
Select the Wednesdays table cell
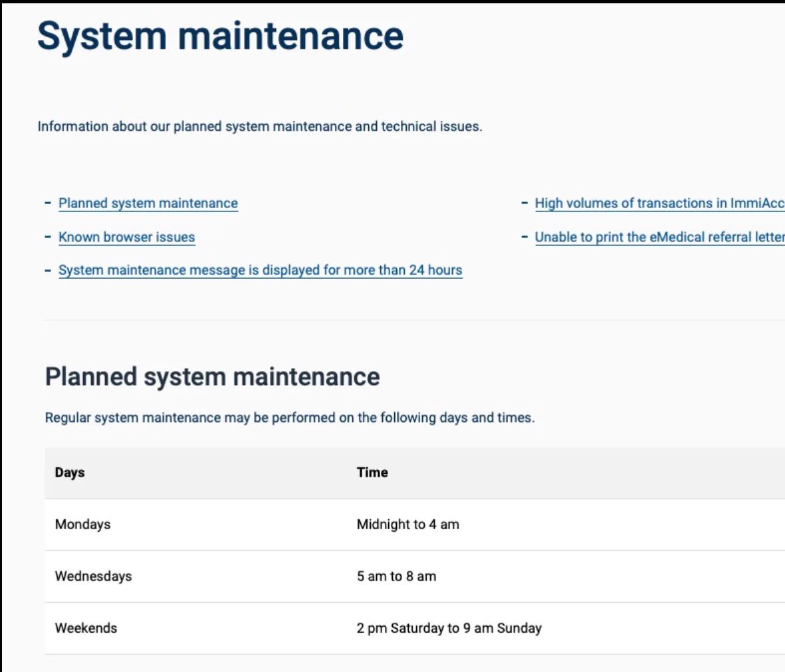pyautogui.click(x=93, y=576)
